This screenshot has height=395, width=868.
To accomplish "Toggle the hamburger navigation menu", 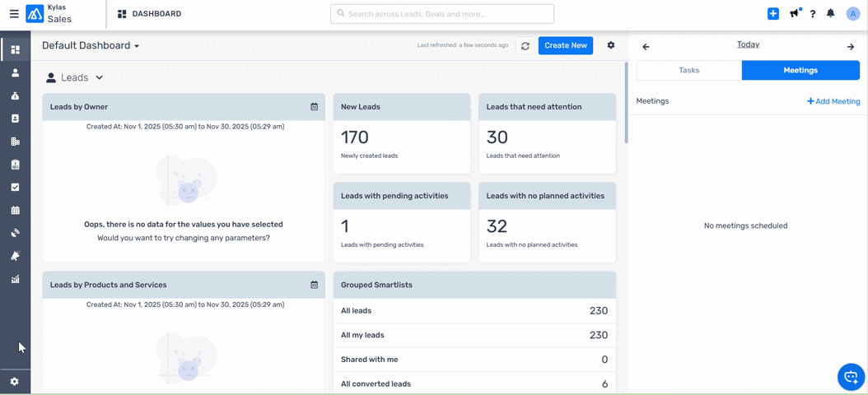I will click(x=14, y=14).
